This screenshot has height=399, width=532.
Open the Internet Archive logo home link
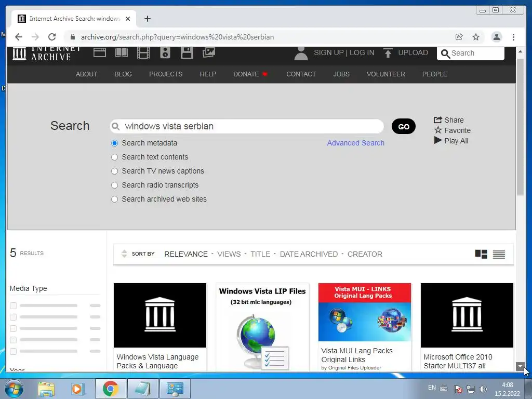click(46, 54)
